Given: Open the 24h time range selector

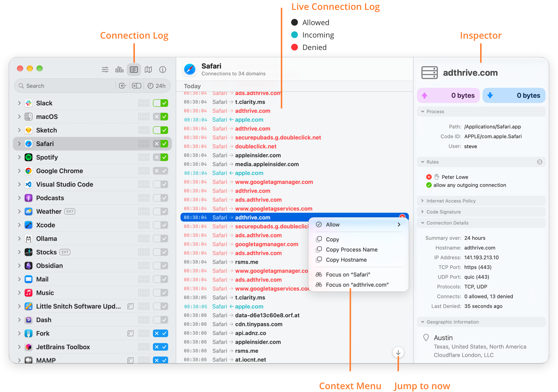Looking at the screenshot, I should 157,86.
